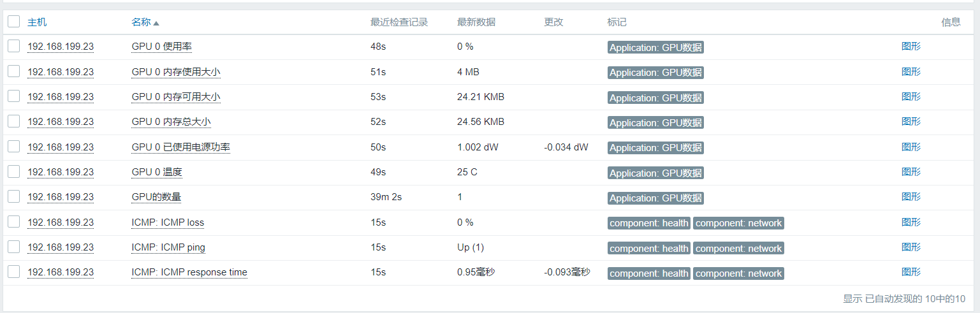Screen dimensions: 980x313
Task: Open 图形 graph for GPU 0 内存可用大小
Action: (911, 97)
